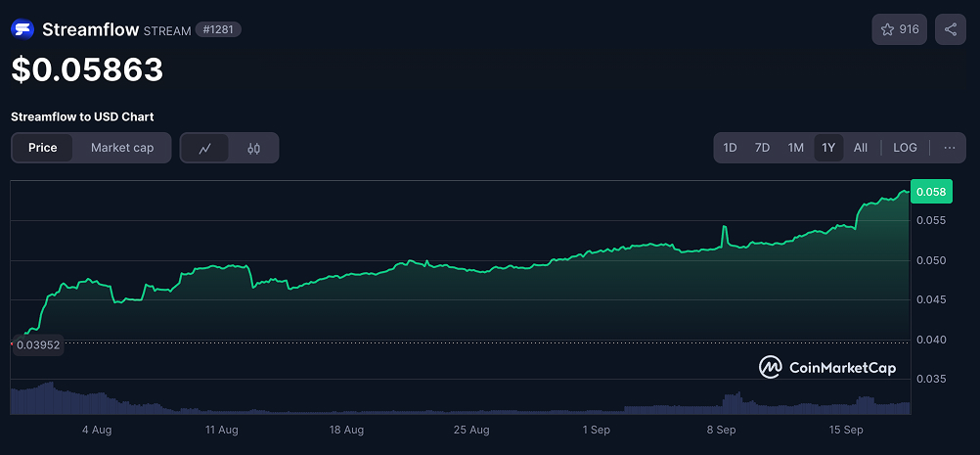The width and height of the screenshot is (980, 455).
Task: Click the 0.040 y-axis label
Action: click(x=931, y=340)
